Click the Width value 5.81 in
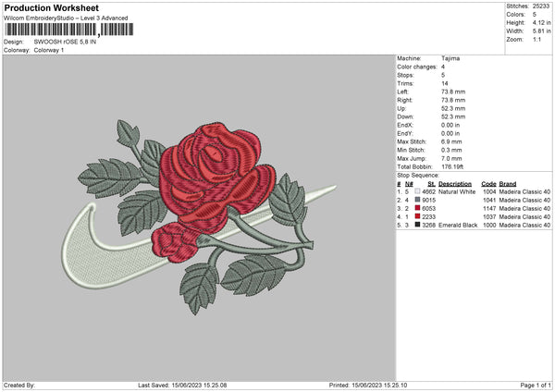The height and width of the screenshot is (392, 555). 541,31
